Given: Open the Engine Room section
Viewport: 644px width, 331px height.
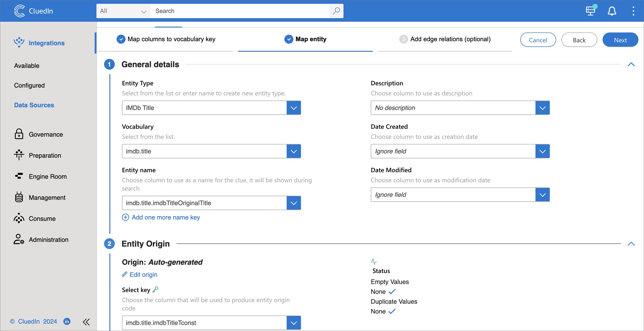Looking at the screenshot, I should tap(47, 176).
